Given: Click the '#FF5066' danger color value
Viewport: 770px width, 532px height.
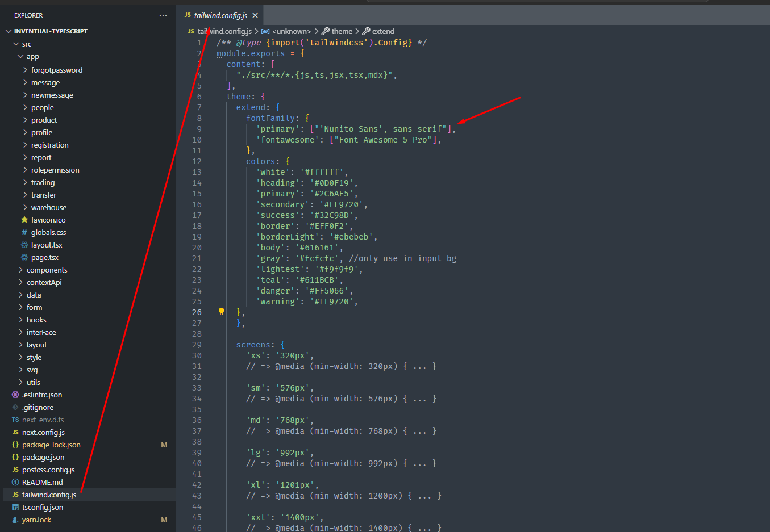Looking at the screenshot, I should [x=327, y=291].
